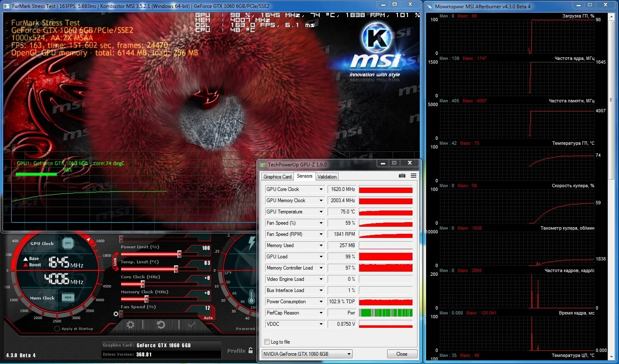Viewport: 619px width, 364px height.
Task: Click '102.9 % TDP' power value
Action: [x=342, y=302]
